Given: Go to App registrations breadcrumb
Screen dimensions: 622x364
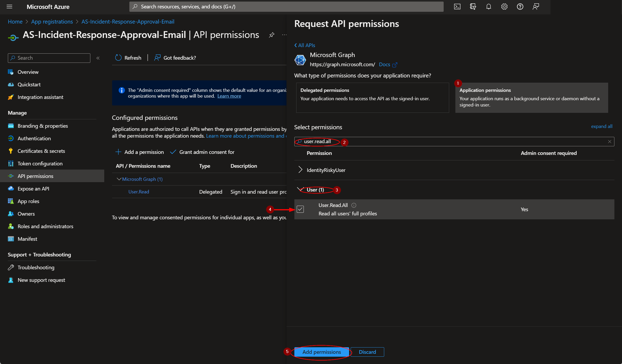Looking at the screenshot, I should [52, 22].
